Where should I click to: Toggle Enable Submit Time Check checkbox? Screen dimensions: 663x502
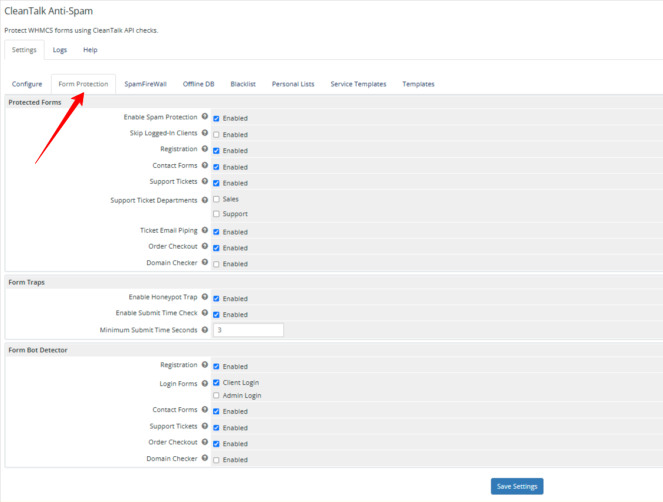(216, 315)
